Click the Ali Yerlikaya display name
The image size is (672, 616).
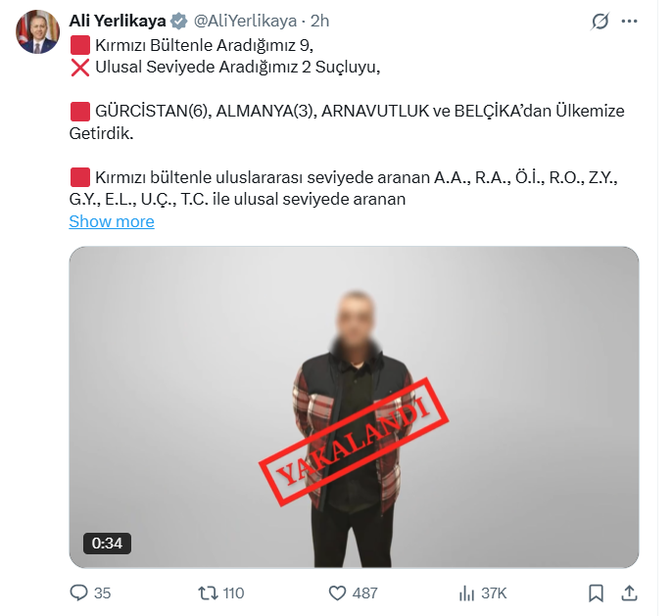pyautogui.click(x=118, y=21)
